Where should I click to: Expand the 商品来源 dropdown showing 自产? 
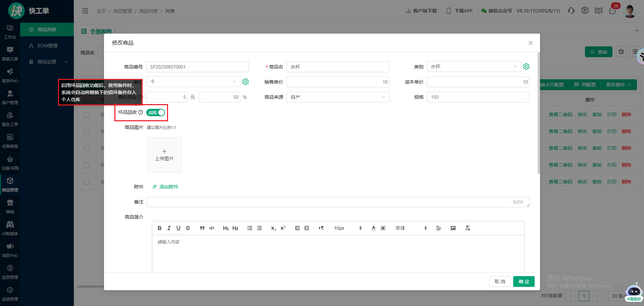click(x=337, y=97)
